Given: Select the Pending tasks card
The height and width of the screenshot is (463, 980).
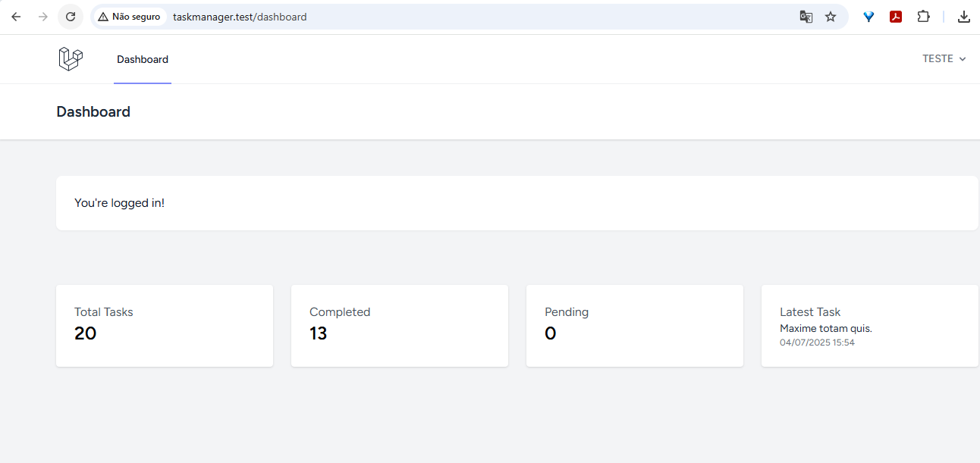Looking at the screenshot, I should tap(634, 325).
